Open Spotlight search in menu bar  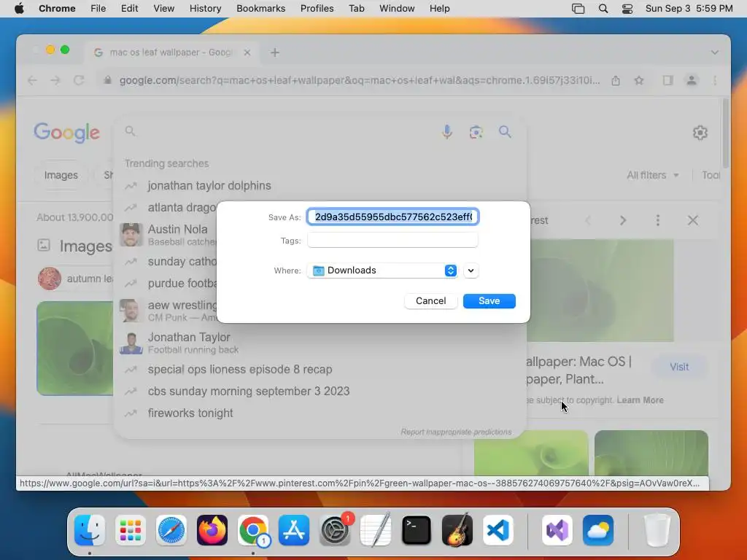pos(603,9)
